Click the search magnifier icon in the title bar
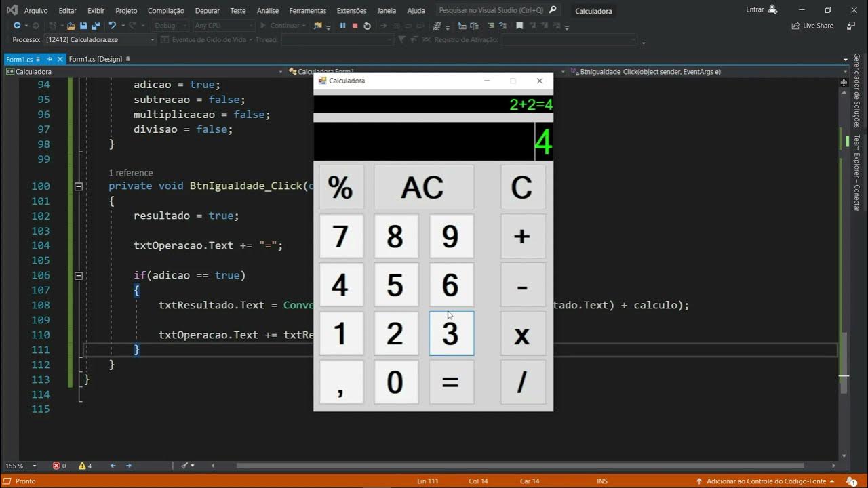This screenshot has width=868, height=488. pos(553,10)
